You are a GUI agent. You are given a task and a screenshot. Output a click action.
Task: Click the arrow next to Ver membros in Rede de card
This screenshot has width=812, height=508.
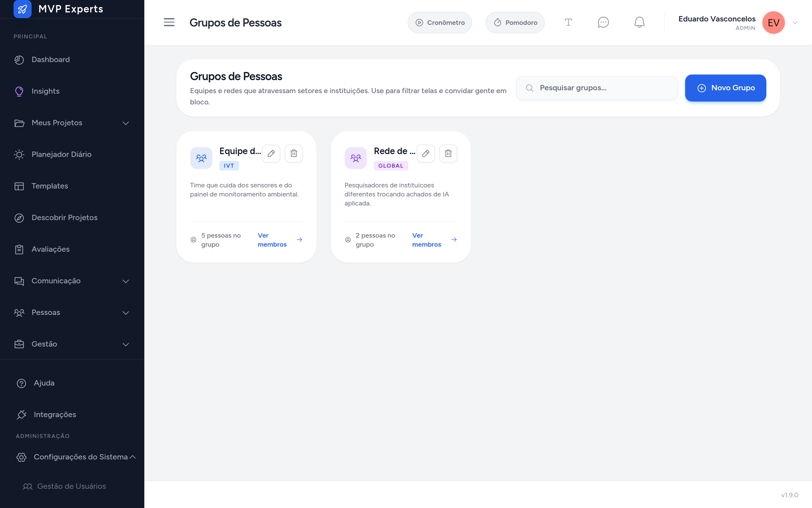pyautogui.click(x=454, y=240)
